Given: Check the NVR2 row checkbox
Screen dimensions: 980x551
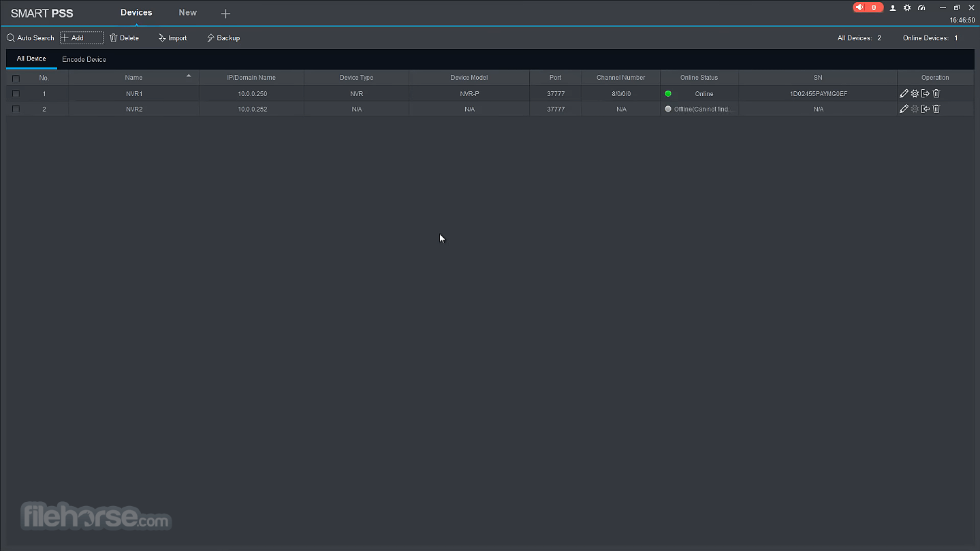Looking at the screenshot, I should (16, 109).
